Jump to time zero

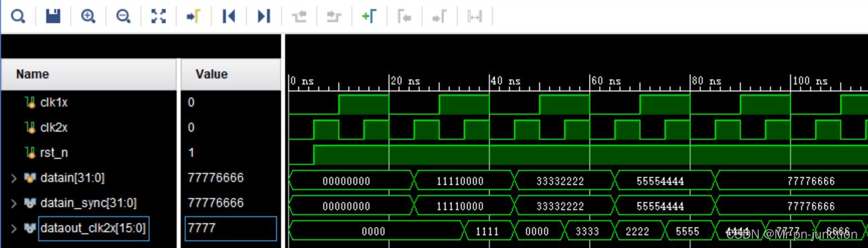pos(229,16)
